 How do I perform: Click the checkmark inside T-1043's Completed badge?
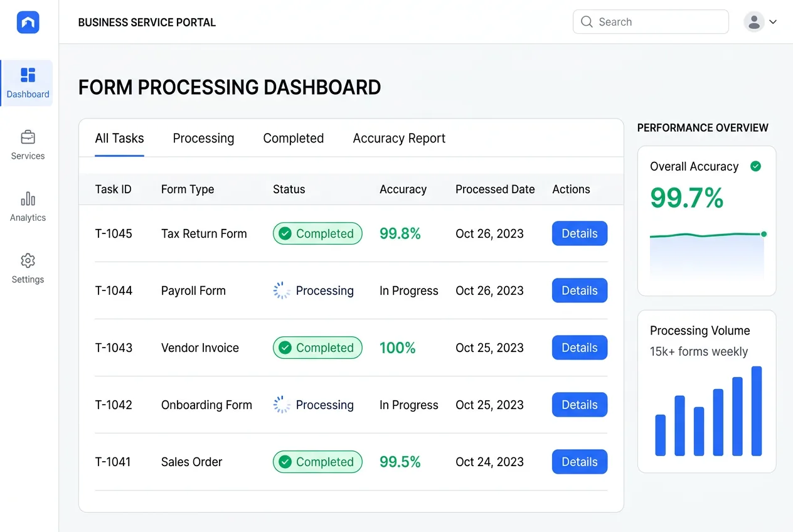click(x=285, y=348)
